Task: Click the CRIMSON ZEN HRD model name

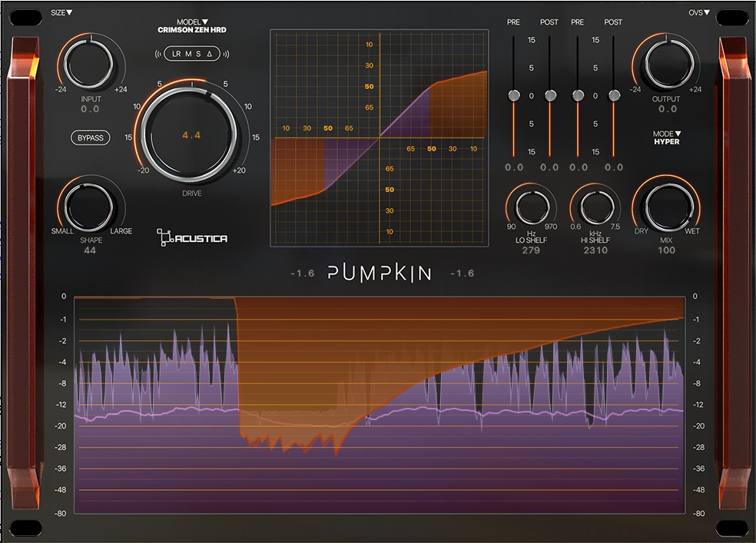Action: pos(192,30)
